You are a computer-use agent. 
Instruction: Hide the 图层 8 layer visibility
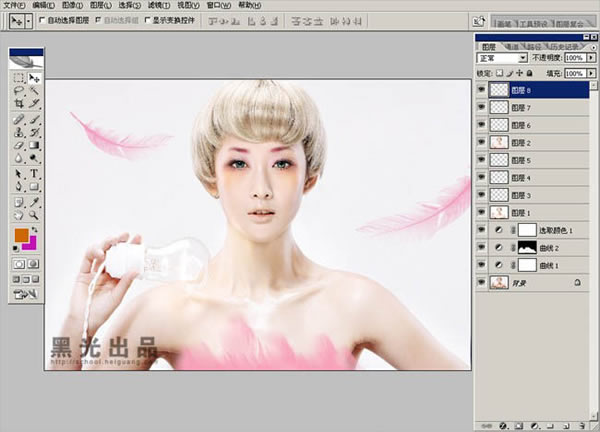click(481, 90)
